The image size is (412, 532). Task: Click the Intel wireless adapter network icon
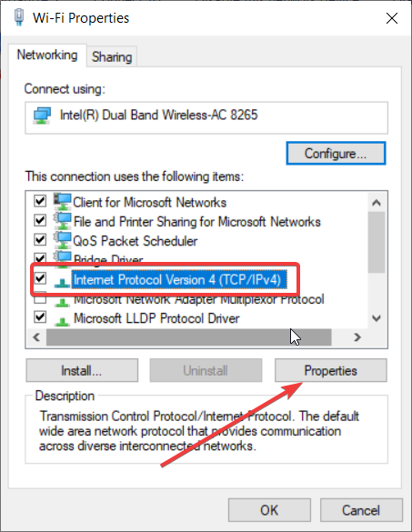[42, 115]
